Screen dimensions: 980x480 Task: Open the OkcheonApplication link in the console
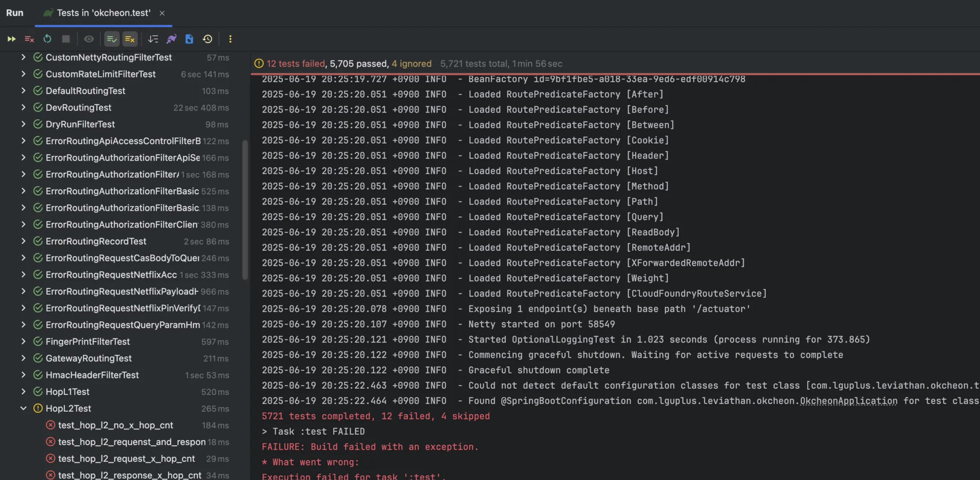coord(848,401)
